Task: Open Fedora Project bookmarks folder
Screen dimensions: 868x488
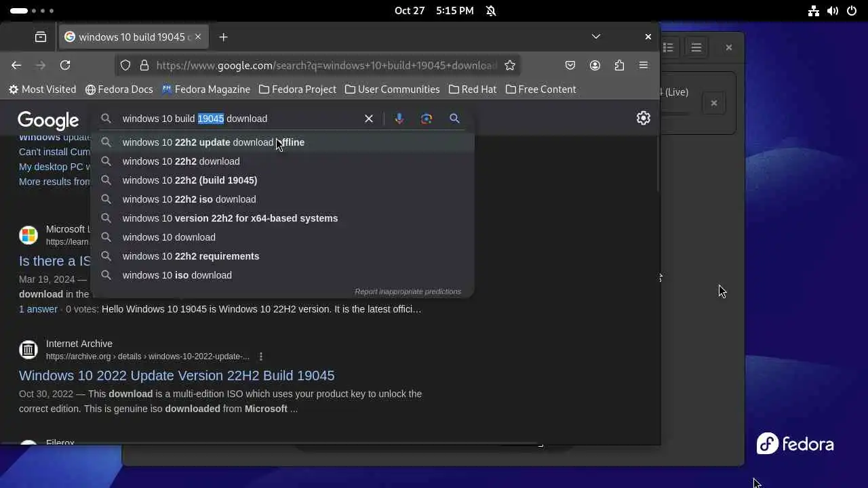Action: click(298, 89)
